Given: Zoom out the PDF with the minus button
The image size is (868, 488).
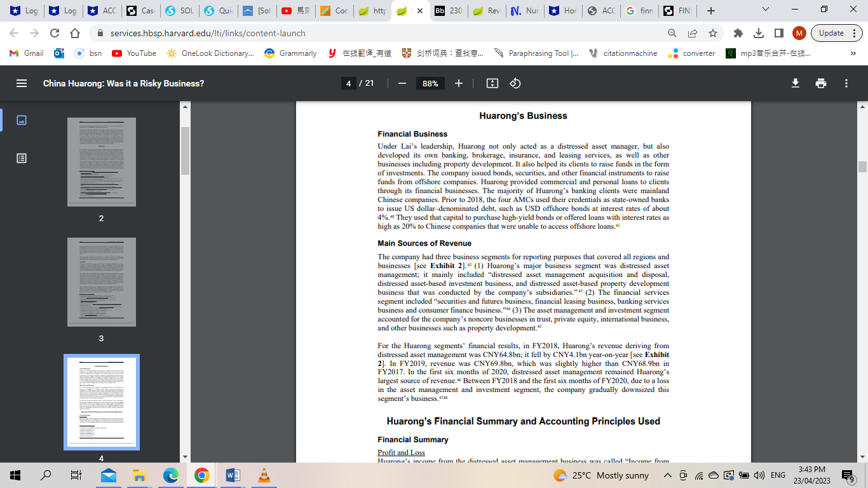Looking at the screenshot, I should point(402,83).
